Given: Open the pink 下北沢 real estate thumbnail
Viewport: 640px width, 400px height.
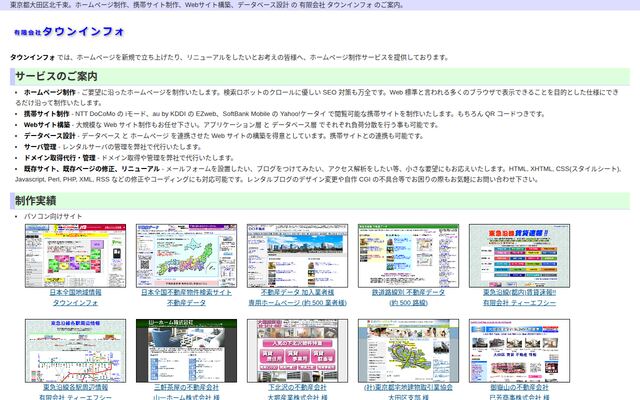Looking at the screenshot, I should pyautogui.click(x=298, y=351).
